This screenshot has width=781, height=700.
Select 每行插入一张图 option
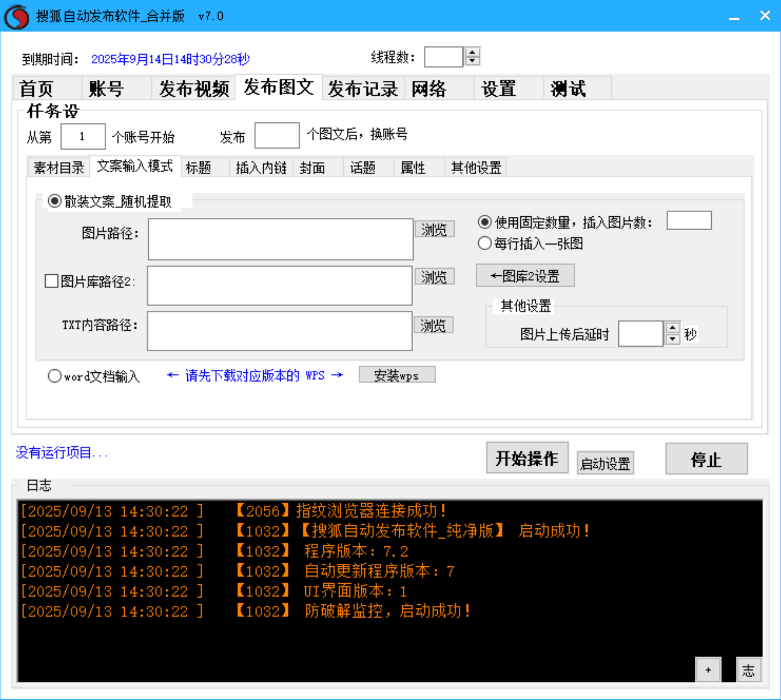point(484,243)
